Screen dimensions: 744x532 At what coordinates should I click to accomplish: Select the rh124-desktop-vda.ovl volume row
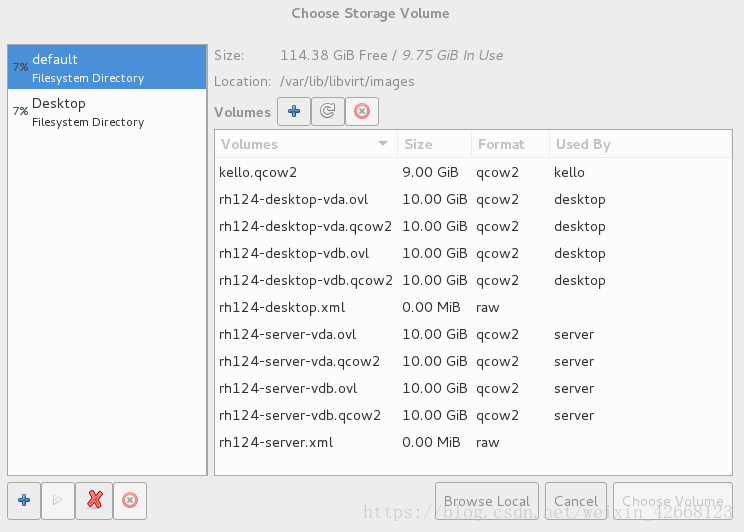pos(473,199)
